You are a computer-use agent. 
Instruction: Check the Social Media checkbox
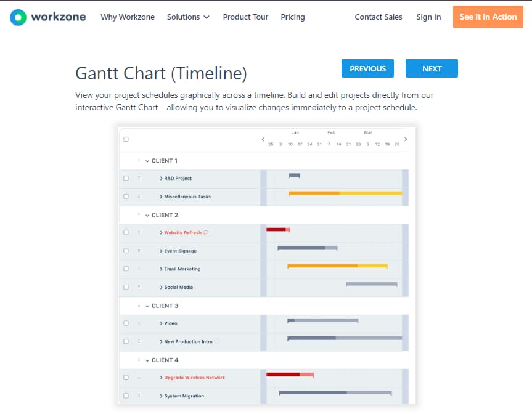[126, 287]
